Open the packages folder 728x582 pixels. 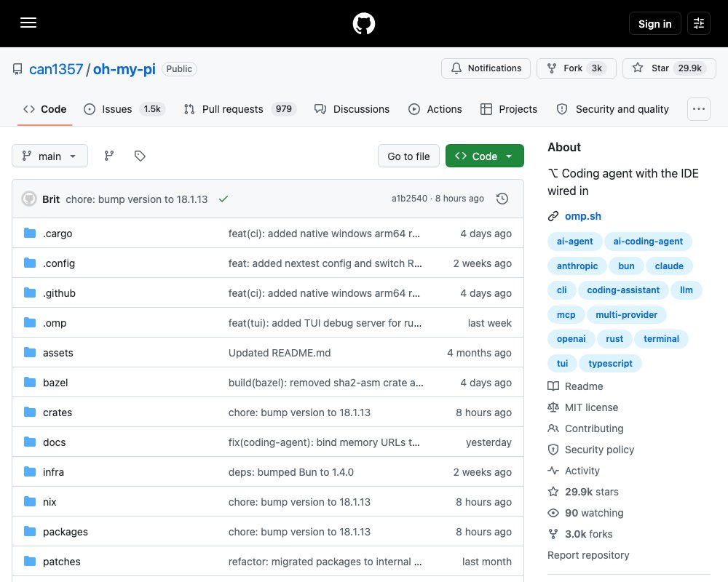point(66,532)
